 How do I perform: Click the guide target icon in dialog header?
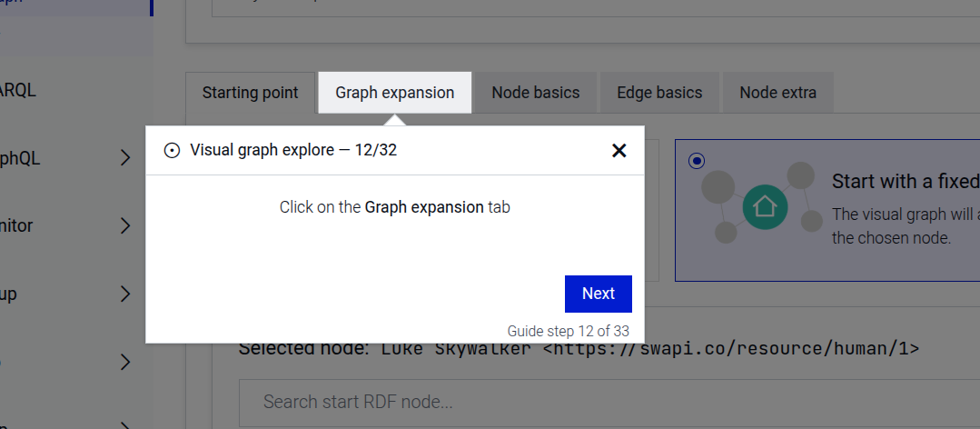tap(172, 151)
